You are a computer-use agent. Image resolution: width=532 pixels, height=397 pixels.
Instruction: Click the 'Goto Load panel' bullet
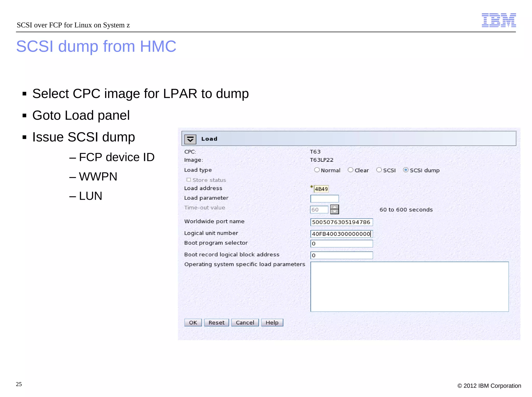tap(81, 115)
